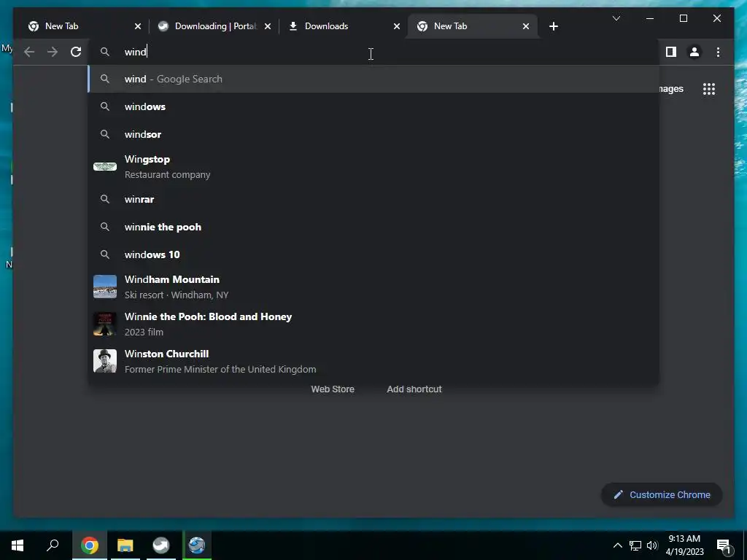This screenshot has width=747, height=560.
Task: Click the blue globe taskbar app
Action: 197,545
